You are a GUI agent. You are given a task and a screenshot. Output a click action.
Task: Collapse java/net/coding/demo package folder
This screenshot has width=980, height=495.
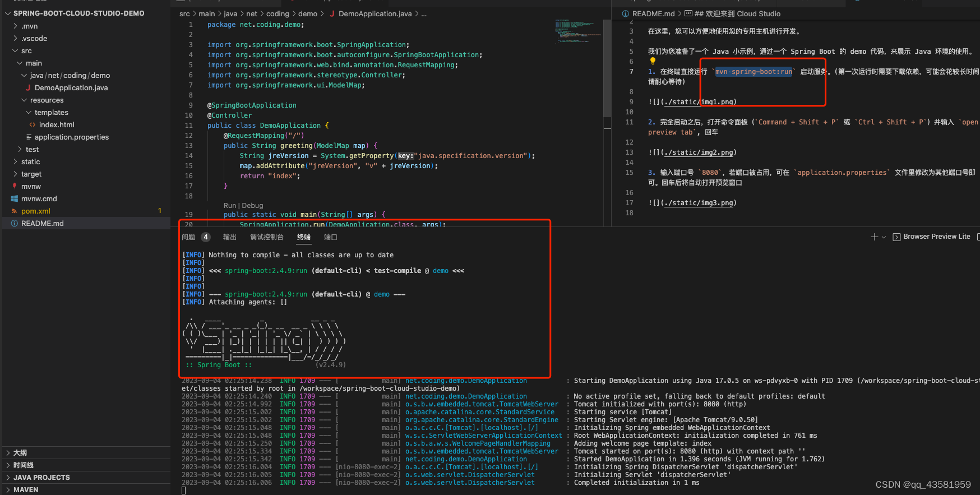[x=24, y=76]
